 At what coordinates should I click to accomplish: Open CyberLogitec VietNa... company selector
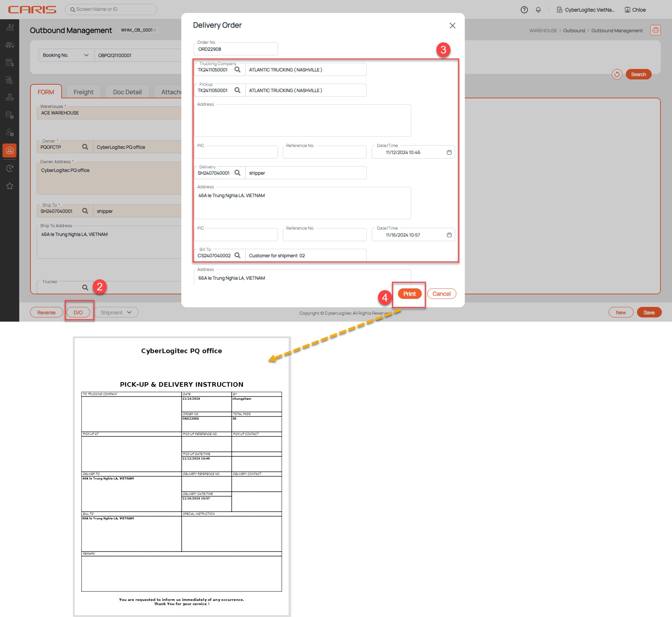[x=586, y=10]
